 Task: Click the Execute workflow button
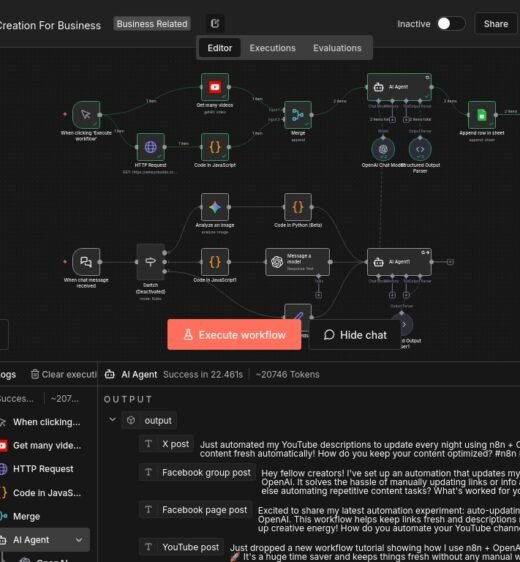(234, 335)
